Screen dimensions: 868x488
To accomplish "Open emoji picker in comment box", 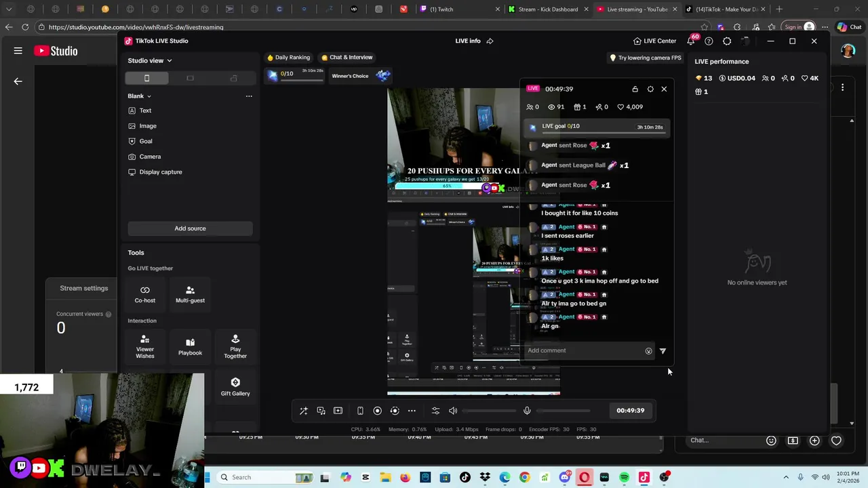I will point(648,351).
